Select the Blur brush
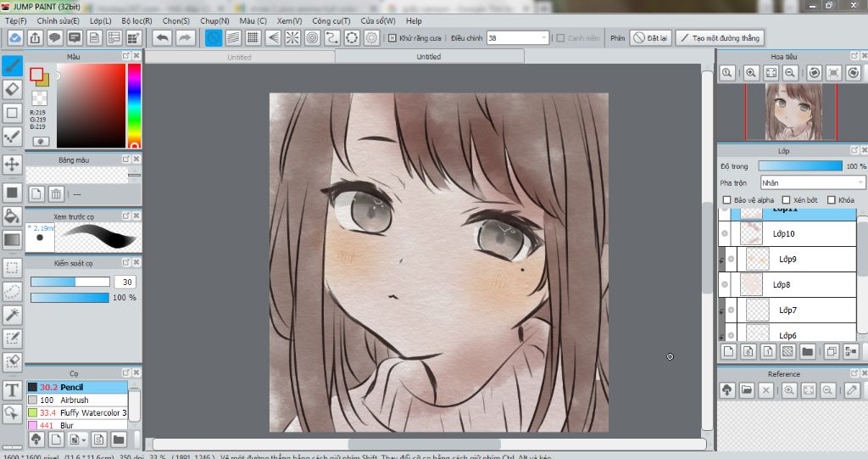 coord(77,425)
